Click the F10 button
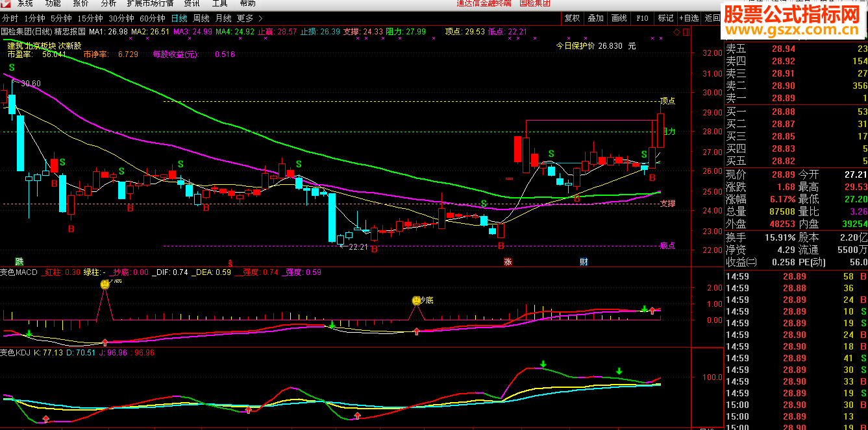The height and width of the screenshot is (430, 868). (x=642, y=18)
